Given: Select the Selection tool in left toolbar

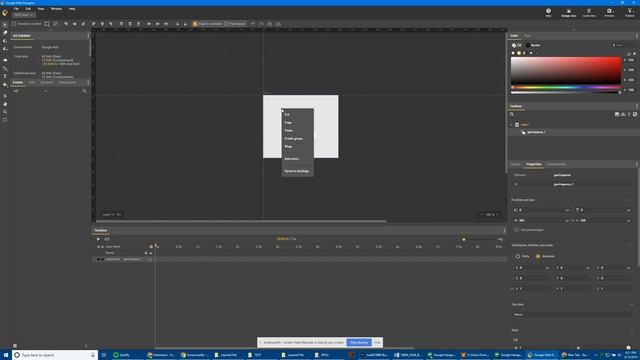Looking at the screenshot, I should click(5, 24).
